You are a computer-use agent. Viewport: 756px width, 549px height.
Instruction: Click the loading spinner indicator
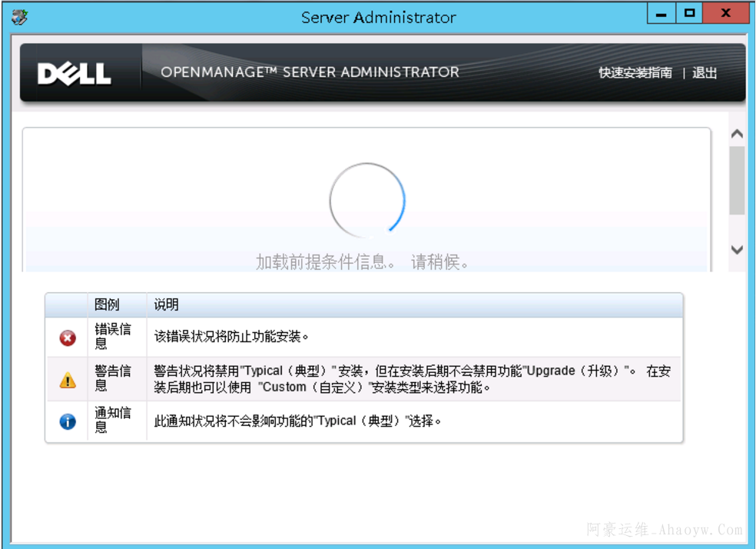point(367,200)
